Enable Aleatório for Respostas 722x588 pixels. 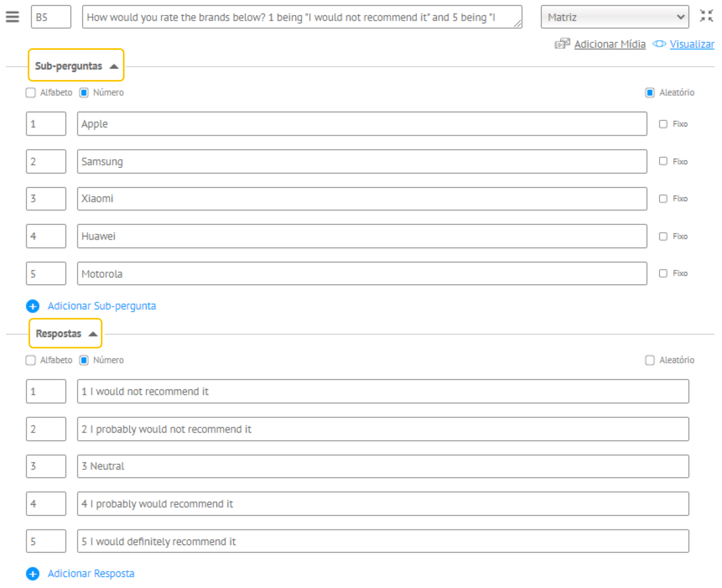coord(650,360)
